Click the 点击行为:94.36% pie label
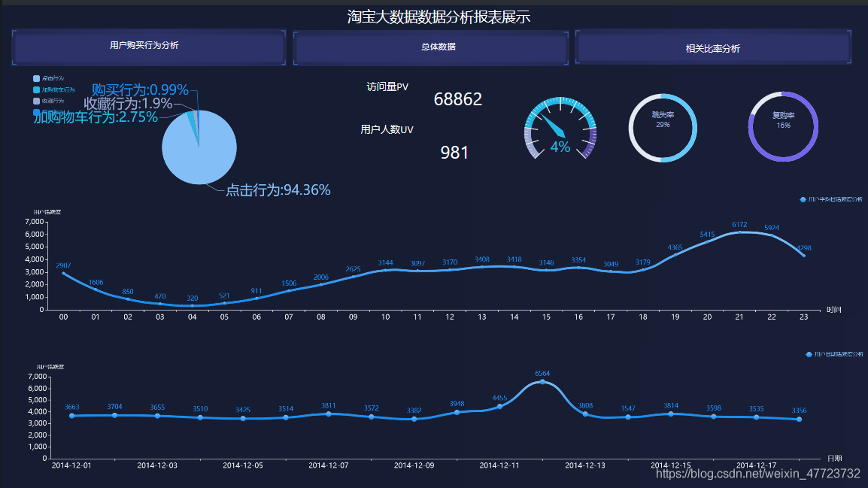Viewport: 868px width, 488px height. pos(278,189)
